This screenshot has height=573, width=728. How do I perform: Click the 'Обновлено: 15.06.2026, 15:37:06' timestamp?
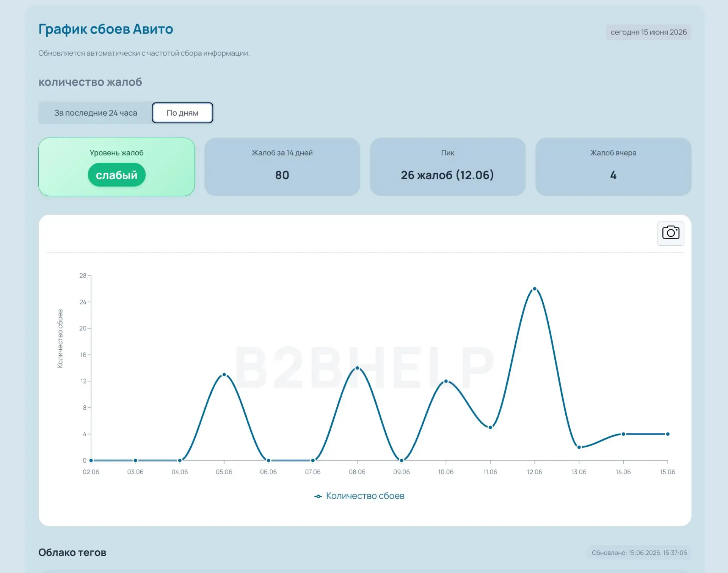pos(639,553)
